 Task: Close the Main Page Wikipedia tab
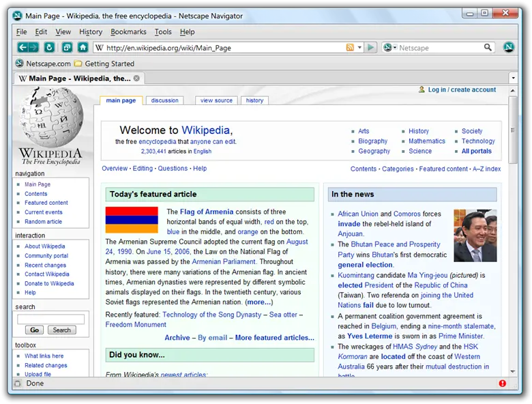(x=136, y=78)
